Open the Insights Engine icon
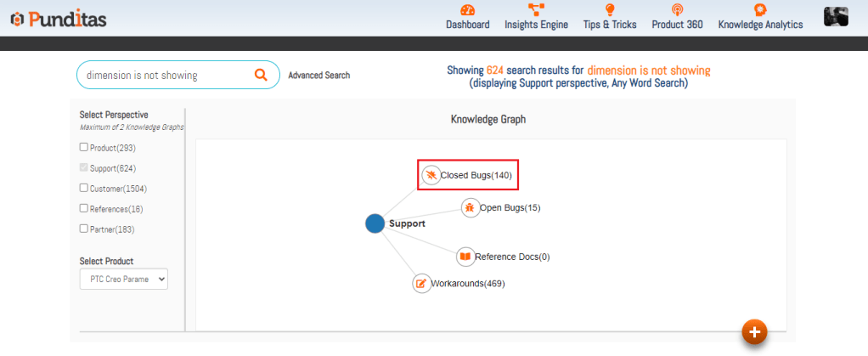The width and height of the screenshot is (868, 356). pos(536,10)
